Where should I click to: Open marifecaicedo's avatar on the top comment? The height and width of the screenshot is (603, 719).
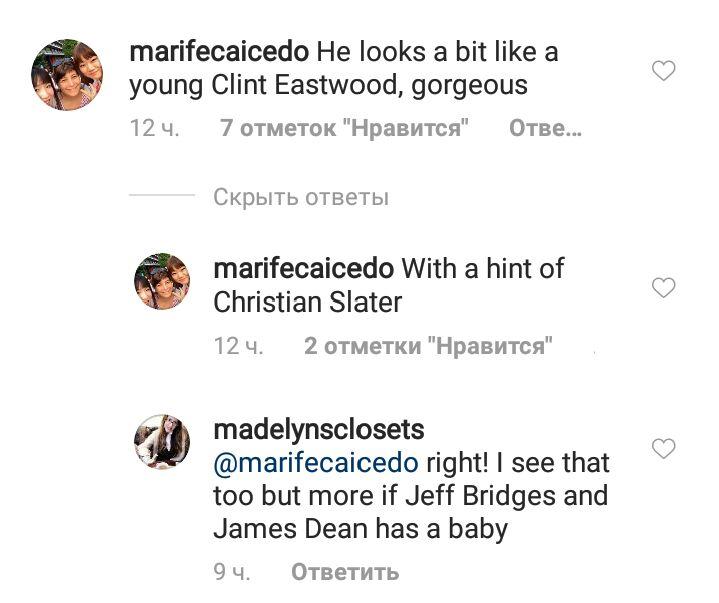66,75
